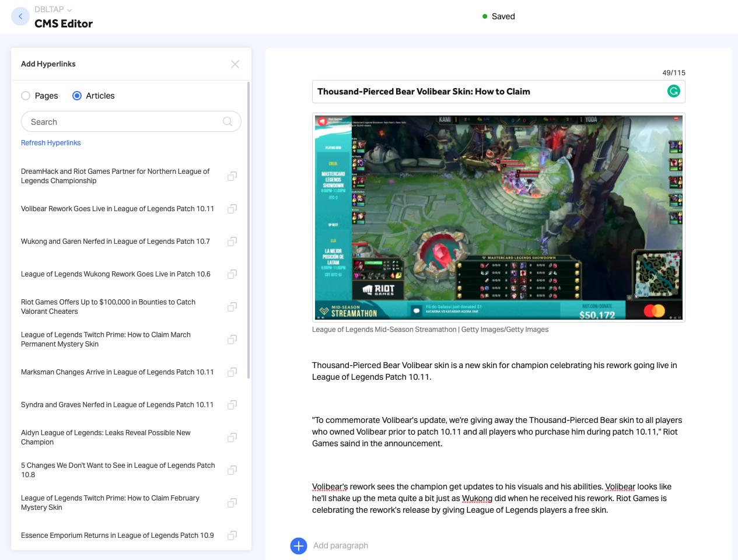The height and width of the screenshot is (560, 738).
Task: Go back using the blue back arrow
Action: pos(20,16)
